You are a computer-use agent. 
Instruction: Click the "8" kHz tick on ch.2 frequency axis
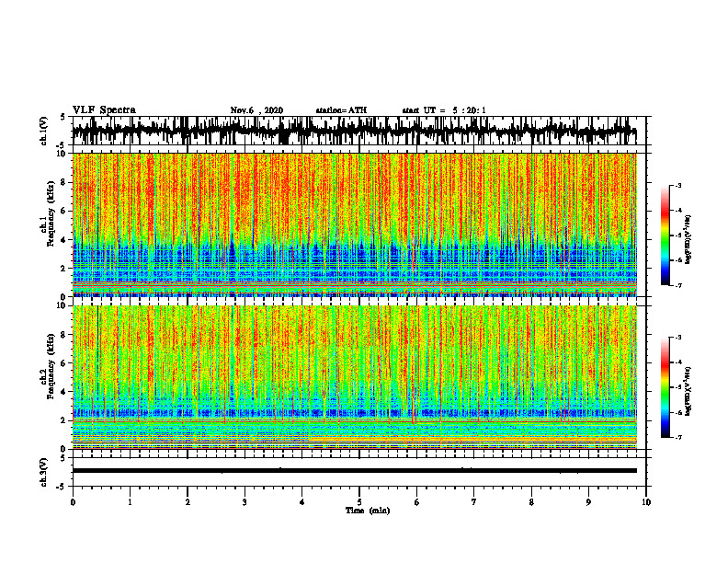(x=64, y=335)
